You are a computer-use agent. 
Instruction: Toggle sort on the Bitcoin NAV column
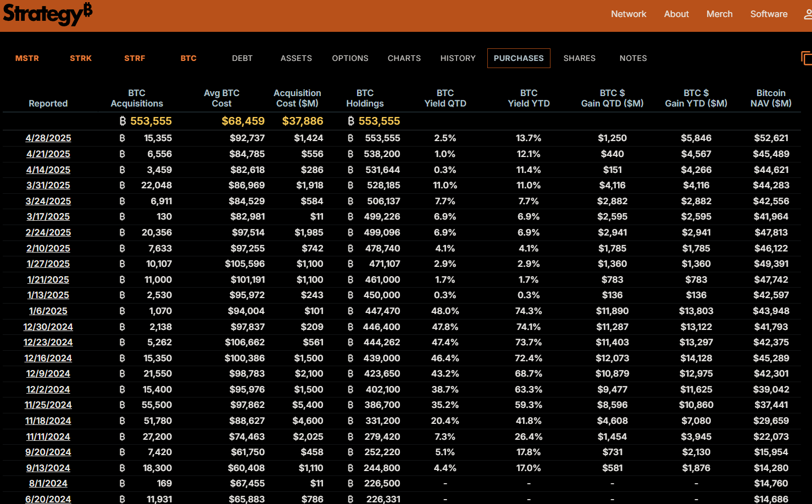click(x=771, y=98)
